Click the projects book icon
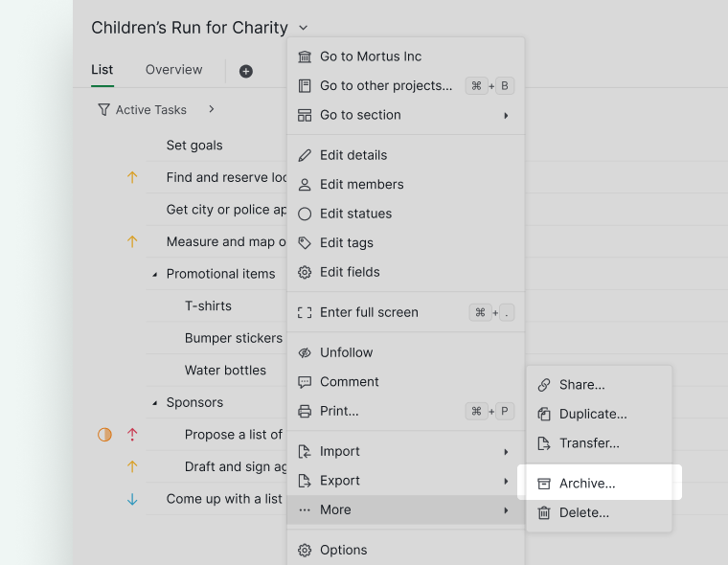This screenshot has width=728, height=565. tap(305, 86)
